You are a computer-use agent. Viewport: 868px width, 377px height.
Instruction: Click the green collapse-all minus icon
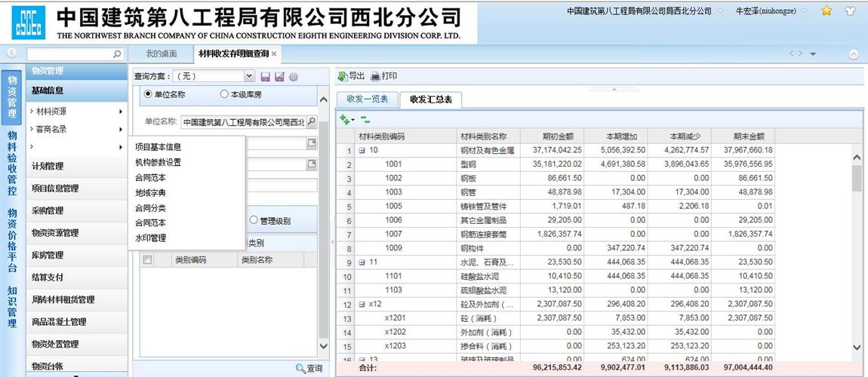tap(365, 119)
